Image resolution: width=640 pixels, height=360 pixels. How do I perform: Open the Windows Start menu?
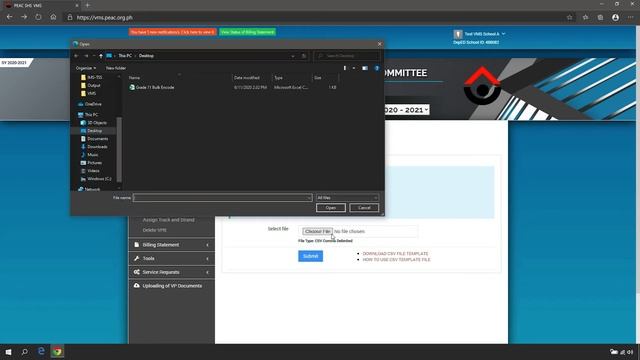[8, 352]
